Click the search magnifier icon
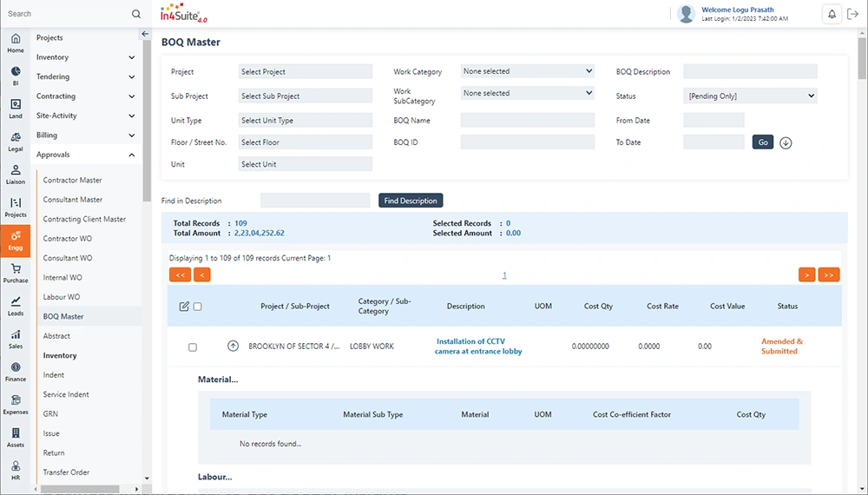Viewport: 868px width, 495px height. tap(136, 14)
